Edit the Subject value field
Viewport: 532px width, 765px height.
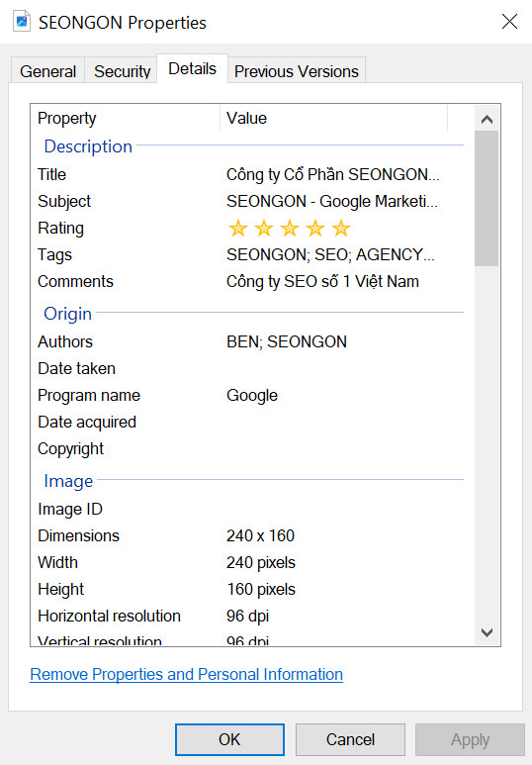[x=332, y=201]
